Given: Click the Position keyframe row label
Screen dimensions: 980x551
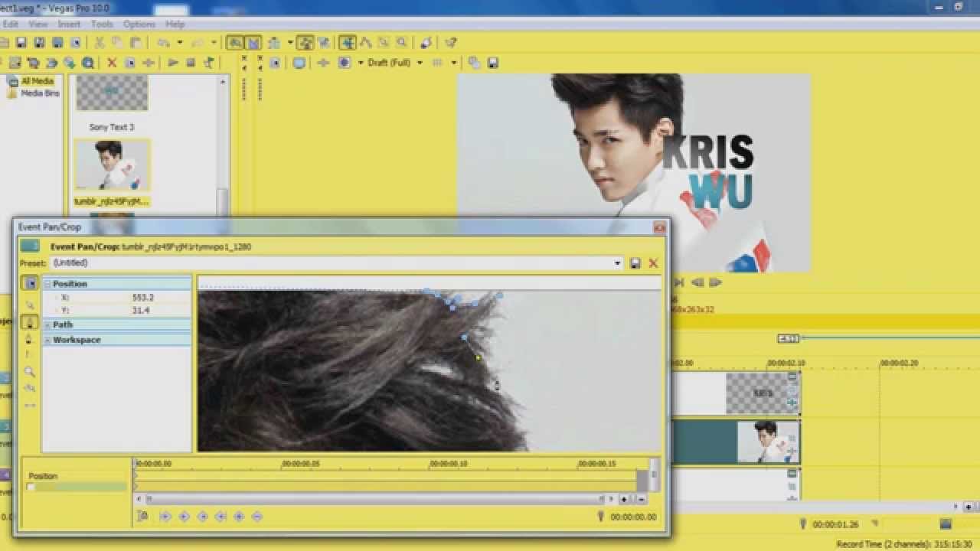Looking at the screenshot, I should [43, 476].
